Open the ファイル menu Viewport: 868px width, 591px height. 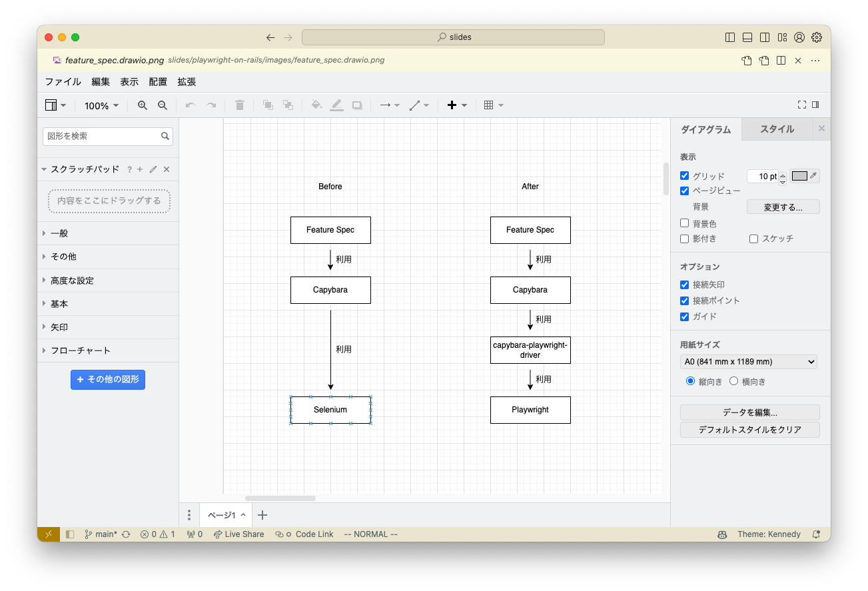pyautogui.click(x=63, y=82)
